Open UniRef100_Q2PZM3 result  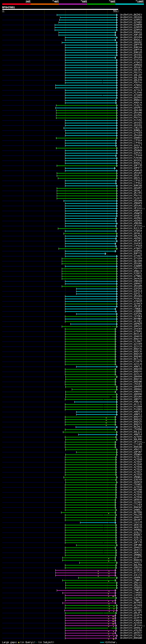[x=131, y=289]
